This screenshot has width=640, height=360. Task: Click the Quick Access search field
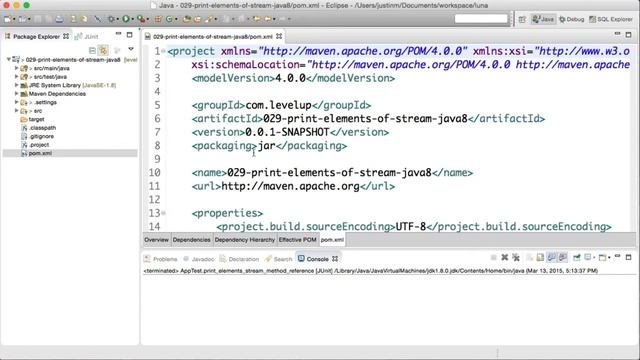(x=481, y=19)
